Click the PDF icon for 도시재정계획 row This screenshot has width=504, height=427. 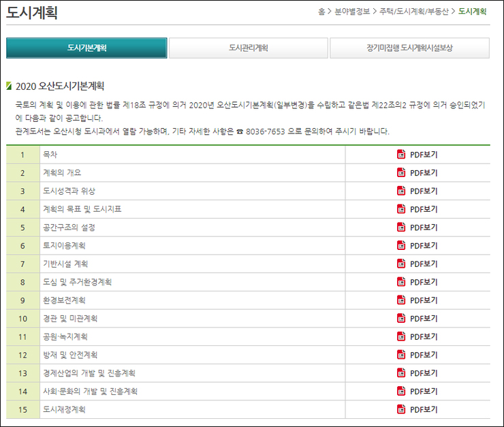click(x=401, y=409)
